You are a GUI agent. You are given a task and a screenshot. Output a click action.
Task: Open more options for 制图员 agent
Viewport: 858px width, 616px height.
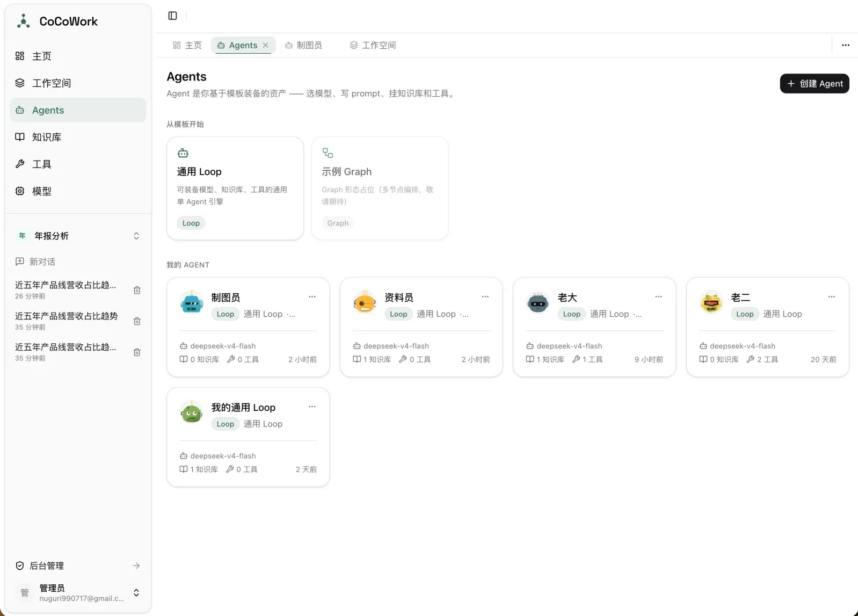click(x=312, y=296)
